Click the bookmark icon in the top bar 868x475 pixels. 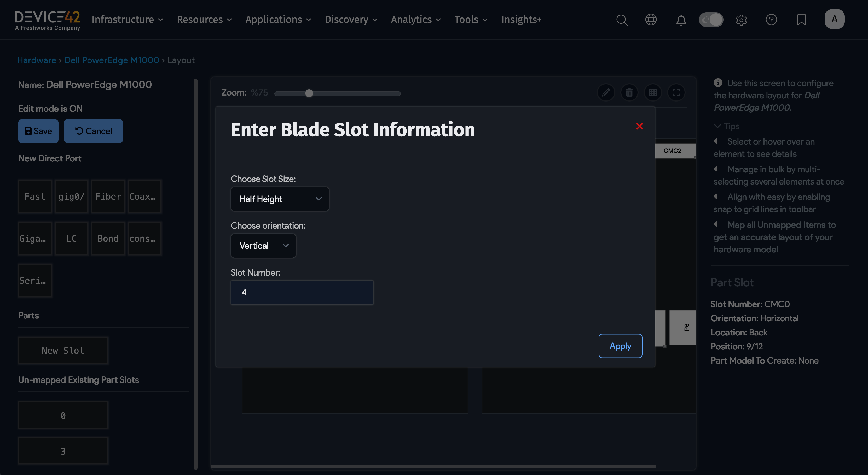[x=802, y=20]
